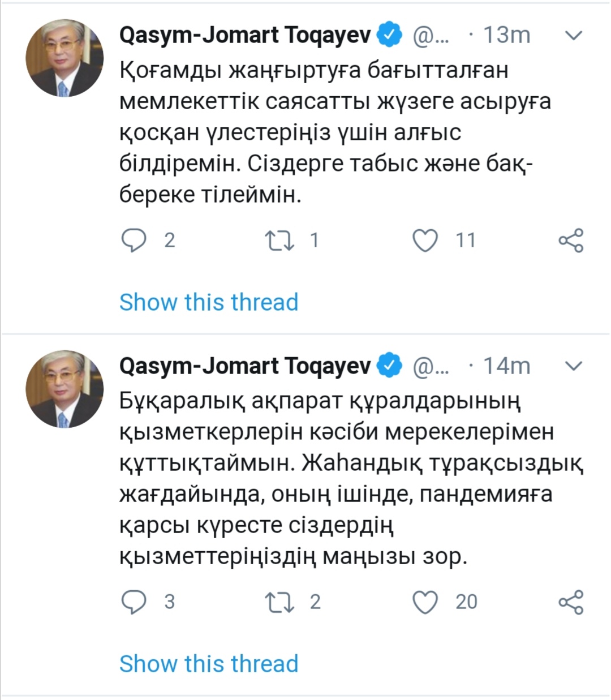Click the 14m timestamp
The height and width of the screenshot is (700, 611).
pyautogui.click(x=506, y=366)
